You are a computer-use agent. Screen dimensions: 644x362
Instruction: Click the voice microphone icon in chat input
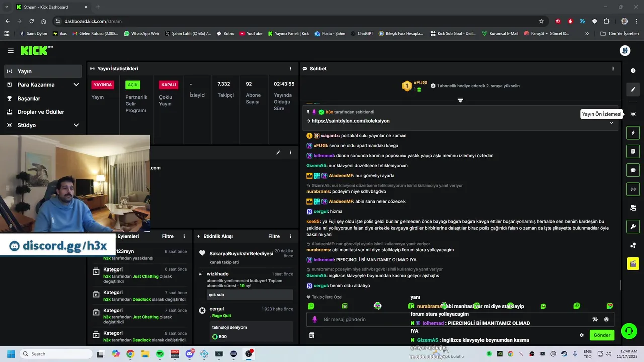coord(315,319)
